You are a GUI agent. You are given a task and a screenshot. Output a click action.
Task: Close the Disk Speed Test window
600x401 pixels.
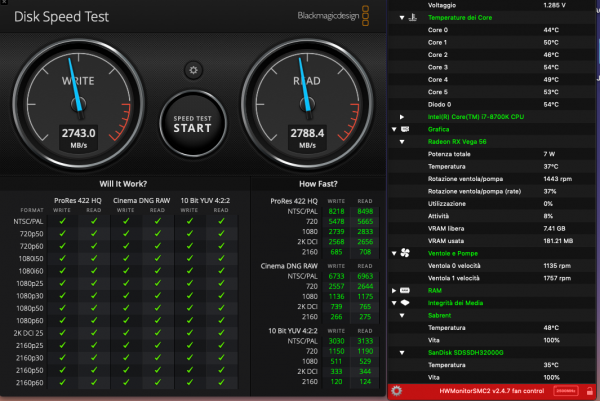point(4,2)
